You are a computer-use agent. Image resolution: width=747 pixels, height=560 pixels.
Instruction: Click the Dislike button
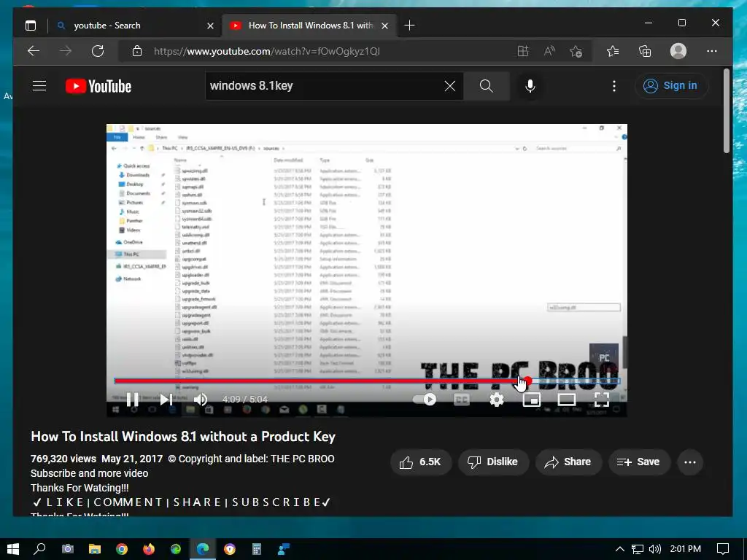493,462
